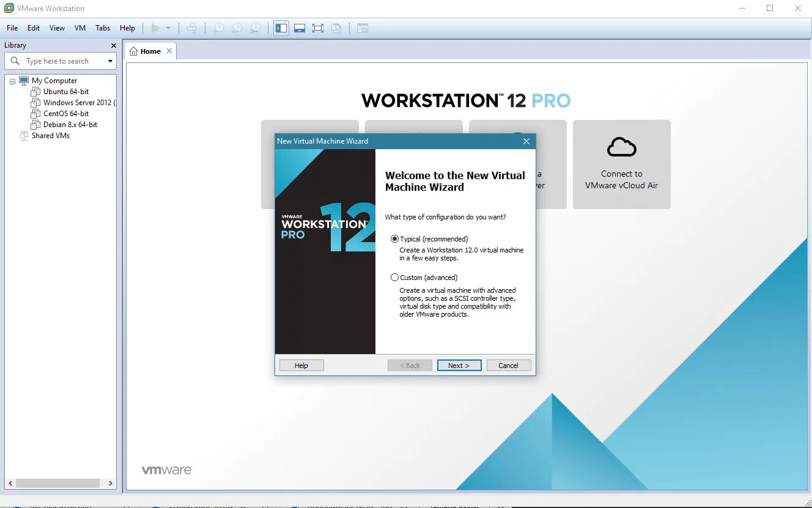Screen dimensions: 812x508
Task: Maximize the VMware Workstation window
Action: click(x=770, y=8)
